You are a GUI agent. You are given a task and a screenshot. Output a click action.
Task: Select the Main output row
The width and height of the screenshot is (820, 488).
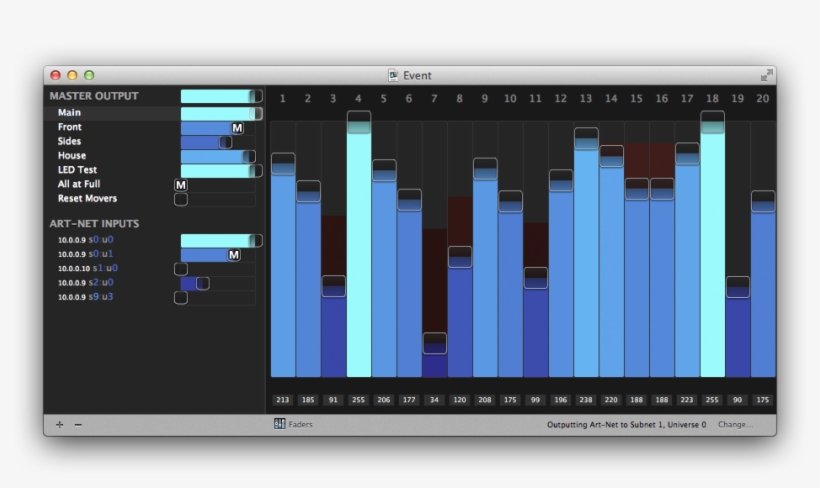[70, 113]
